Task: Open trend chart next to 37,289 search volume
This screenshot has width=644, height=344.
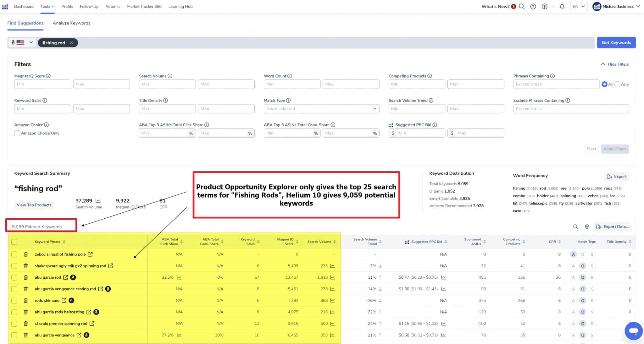Action: pyautogui.click(x=98, y=201)
